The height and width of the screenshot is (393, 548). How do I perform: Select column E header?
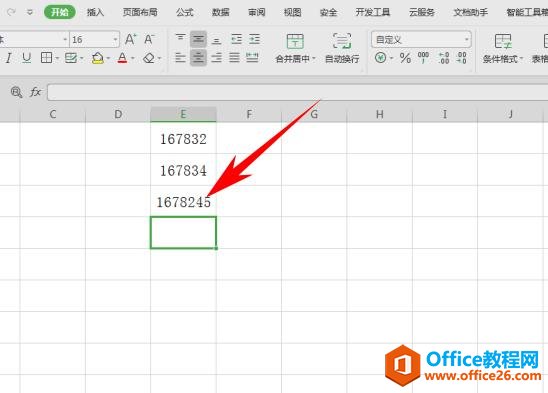(183, 114)
